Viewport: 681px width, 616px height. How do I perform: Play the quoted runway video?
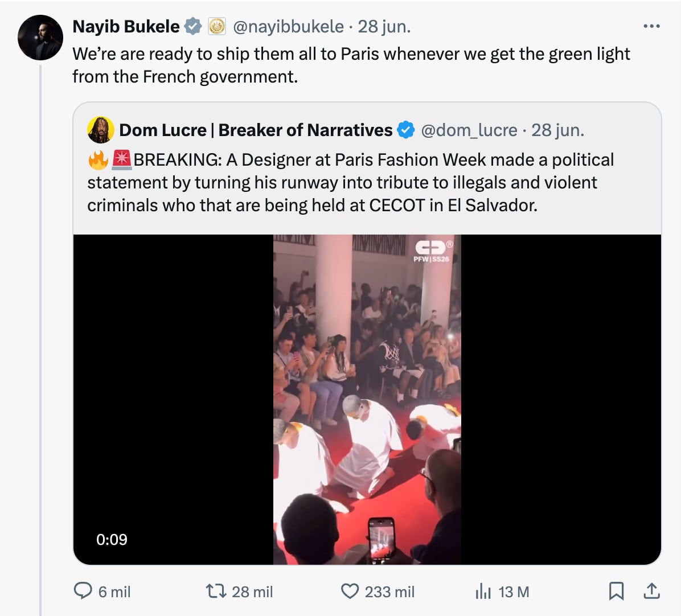coord(367,399)
